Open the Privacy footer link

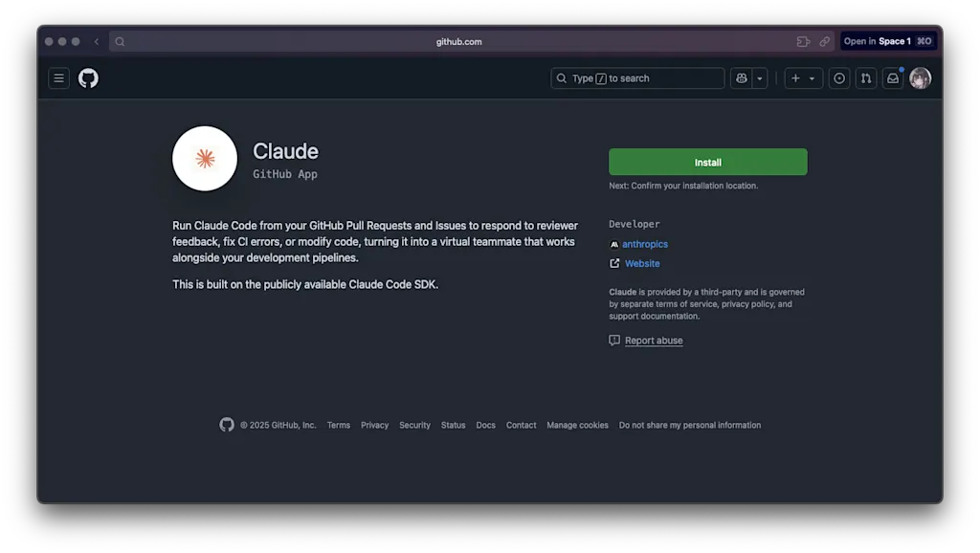pyautogui.click(x=374, y=425)
